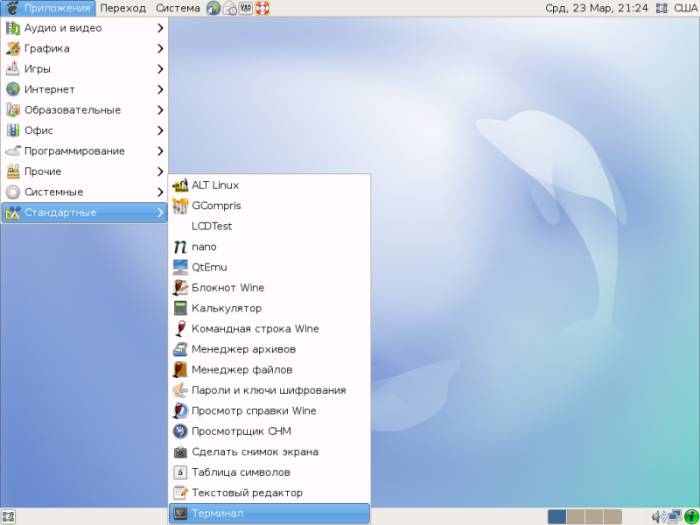Open Пароли и ключи шифрования
The image size is (700, 525).
point(269,390)
